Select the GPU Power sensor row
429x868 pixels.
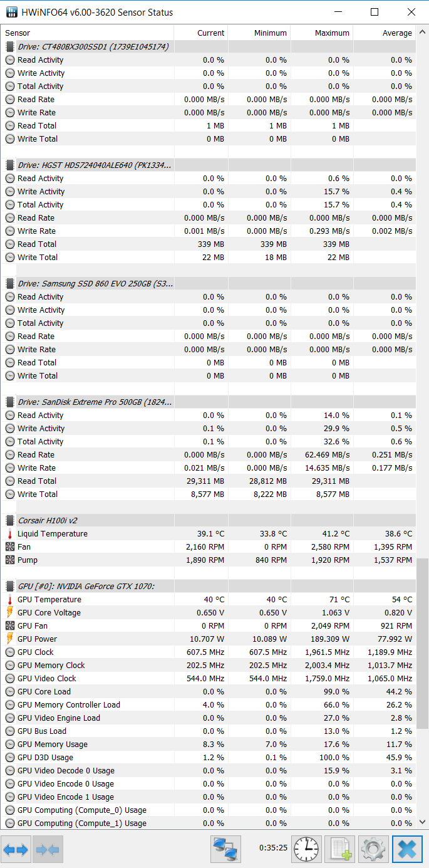tap(37, 639)
